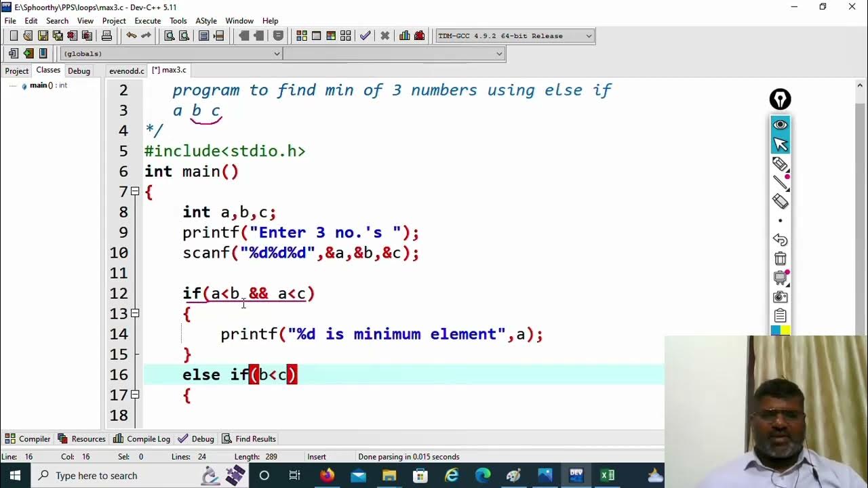Click the Open file toolbar icon
This screenshot has width=868, height=488.
click(x=28, y=36)
